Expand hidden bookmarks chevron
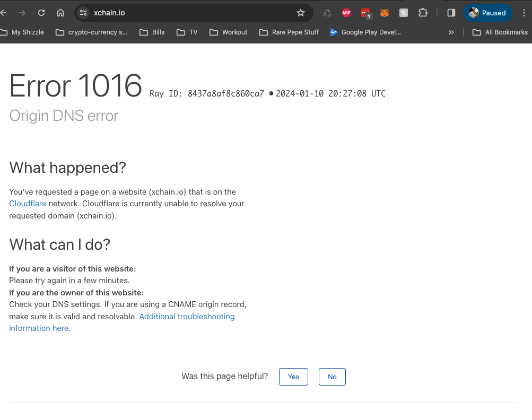 point(451,32)
